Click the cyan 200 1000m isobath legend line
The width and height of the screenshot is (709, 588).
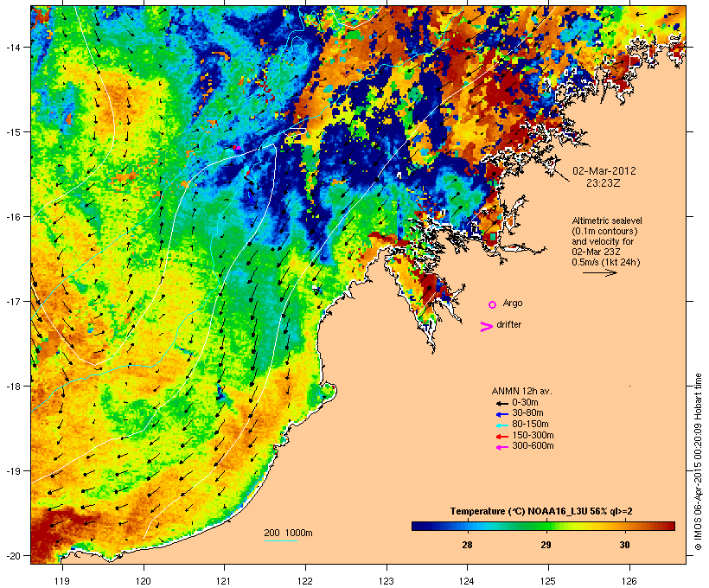[x=280, y=541]
